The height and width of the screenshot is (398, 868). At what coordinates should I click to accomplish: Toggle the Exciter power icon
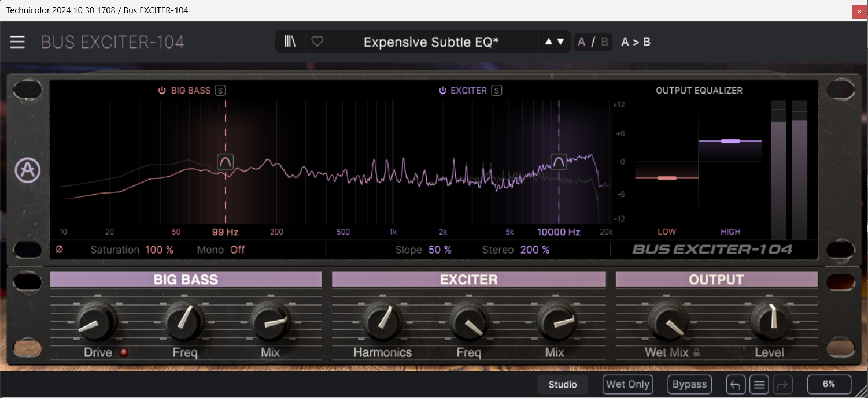442,91
